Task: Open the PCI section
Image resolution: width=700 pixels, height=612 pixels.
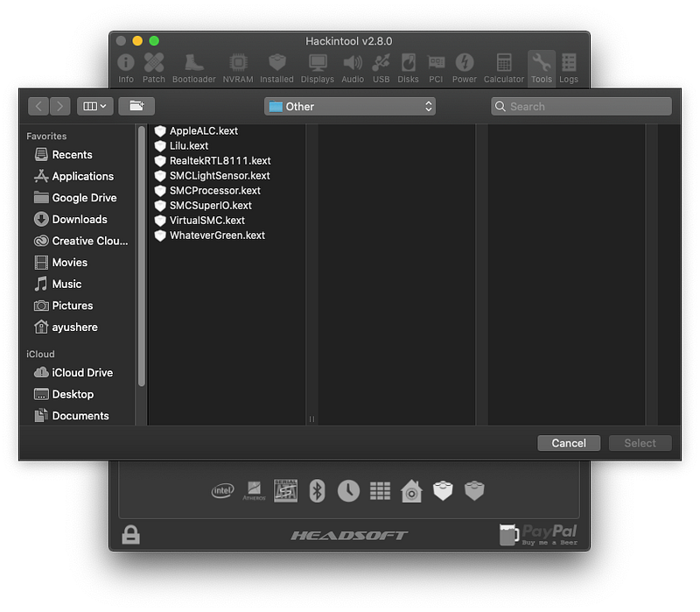Action: [x=436, y=68]
